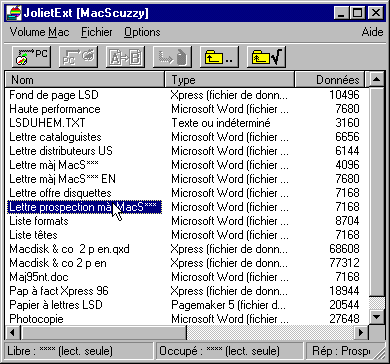The image size is (390, 364).
Task: Click the grayed arrow-to-document toolbar icon
Action: click(x=172, y=57)
